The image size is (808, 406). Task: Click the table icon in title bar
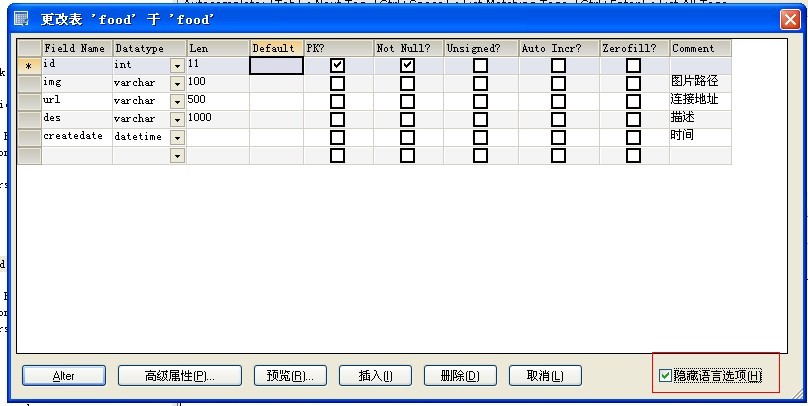coord(22,20)
